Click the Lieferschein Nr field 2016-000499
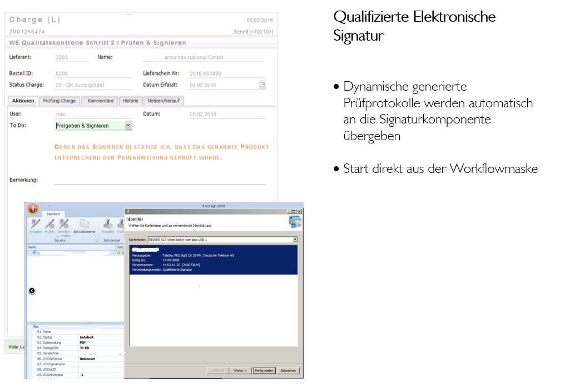This screenshot has width=565, height=392. [227, 73]
